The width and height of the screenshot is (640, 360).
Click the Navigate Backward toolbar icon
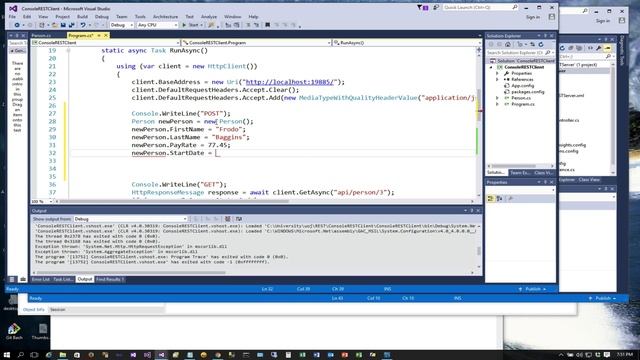pyautogui.click(x=17, y=25)
